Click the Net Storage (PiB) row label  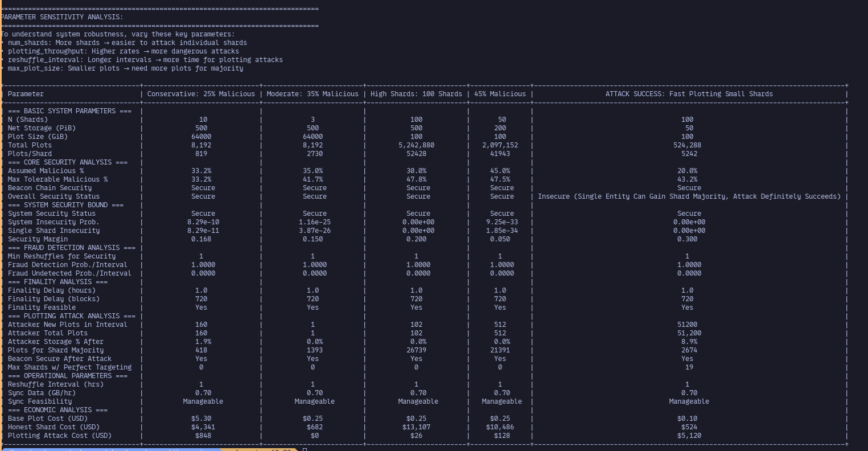(42, 128)
